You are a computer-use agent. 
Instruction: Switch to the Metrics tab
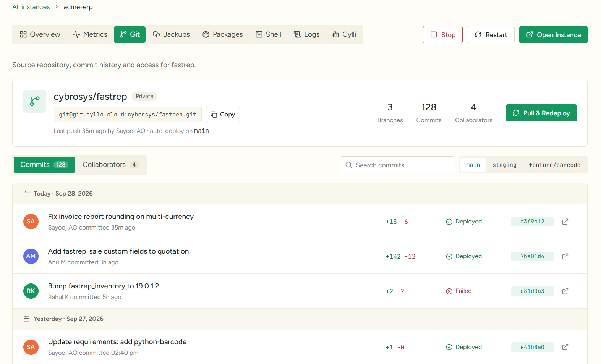[90, 34]
